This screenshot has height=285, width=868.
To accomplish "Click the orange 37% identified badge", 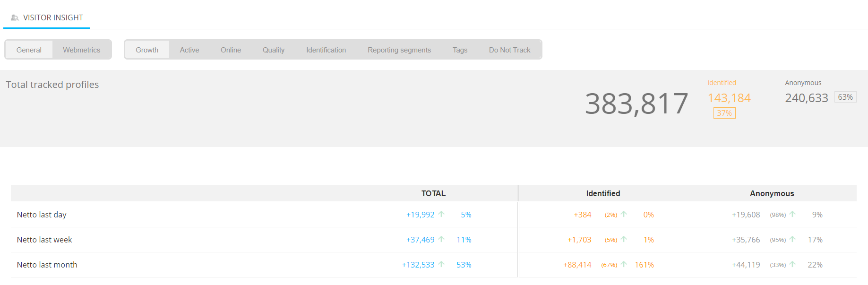I will (x=724, y=113).
